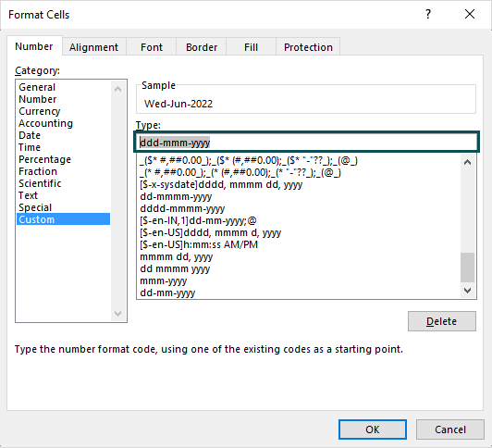Screen dimensions: 492x448
Task: Cancel the Format Cells dialog
Action: click(x=450, y=429)
